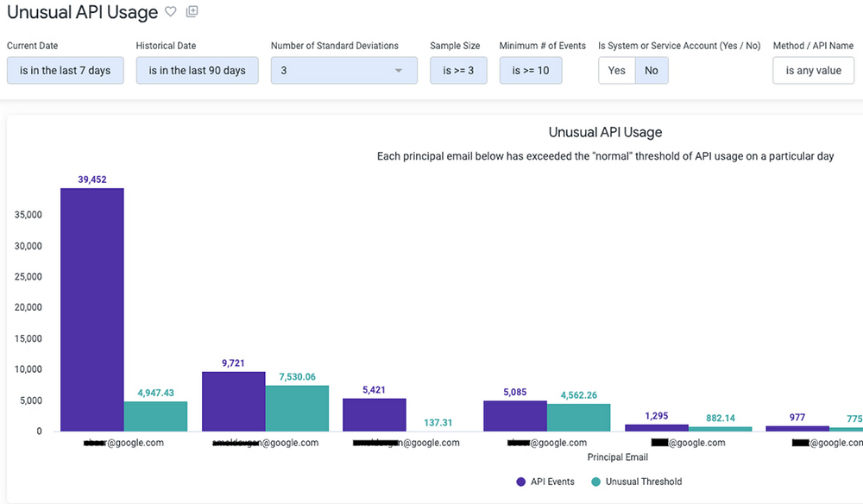Toggle the Unusual Threshold legend circle
Image resolution: width=863 pixels, height=504 pixels.
[595, 482]
